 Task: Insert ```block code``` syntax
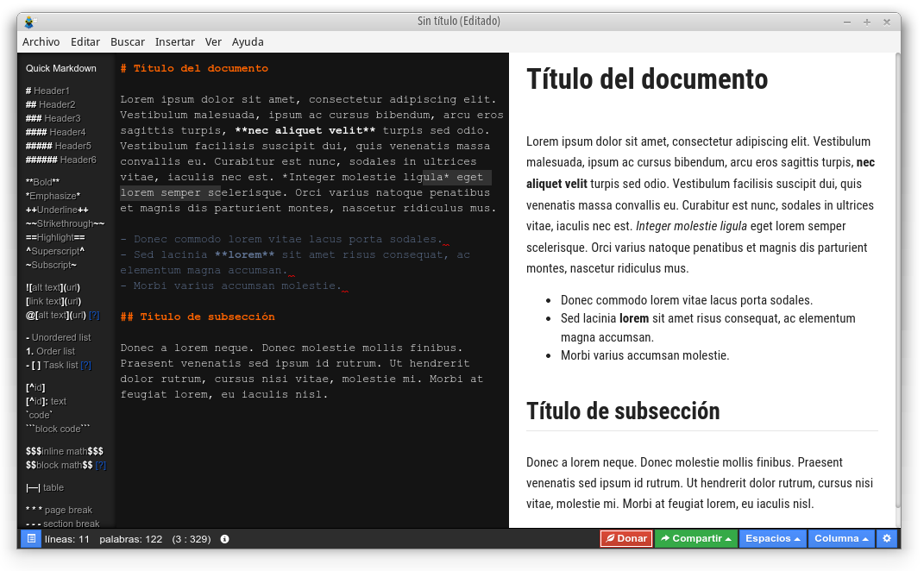click(x=58, y=429)
